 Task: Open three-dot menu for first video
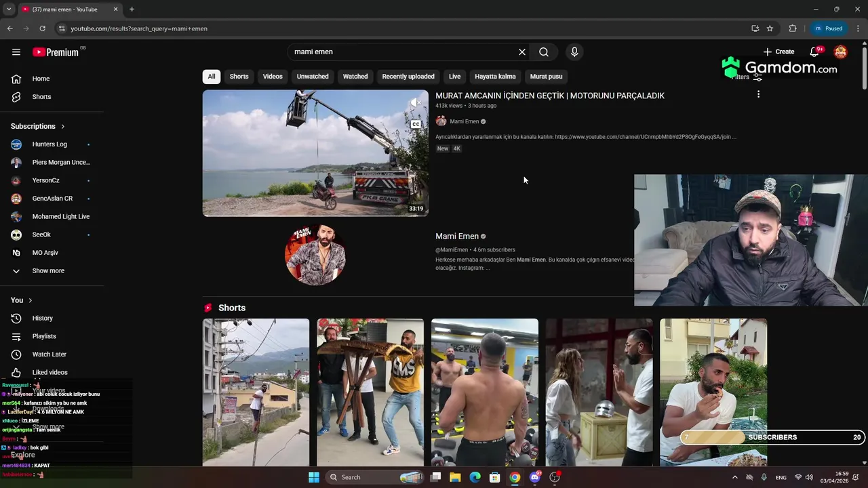(x=758, y=94)
